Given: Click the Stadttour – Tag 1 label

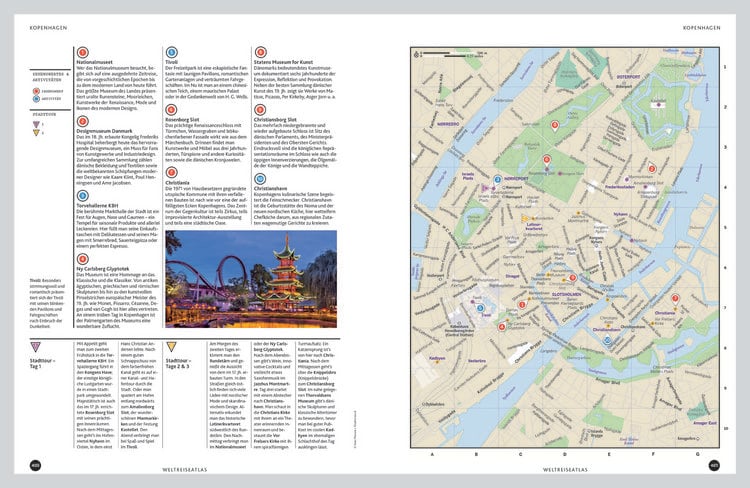Looking at the screenshot, I should pos(43,363).
